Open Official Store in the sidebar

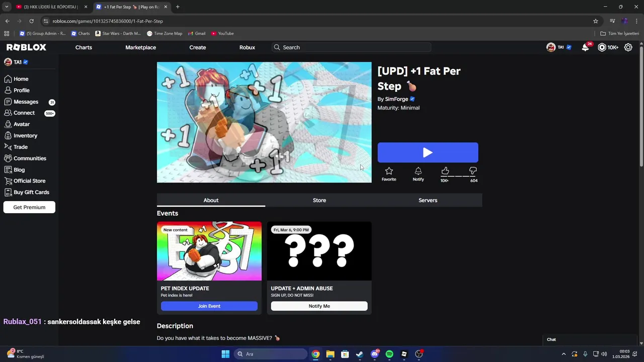[25, 181]
